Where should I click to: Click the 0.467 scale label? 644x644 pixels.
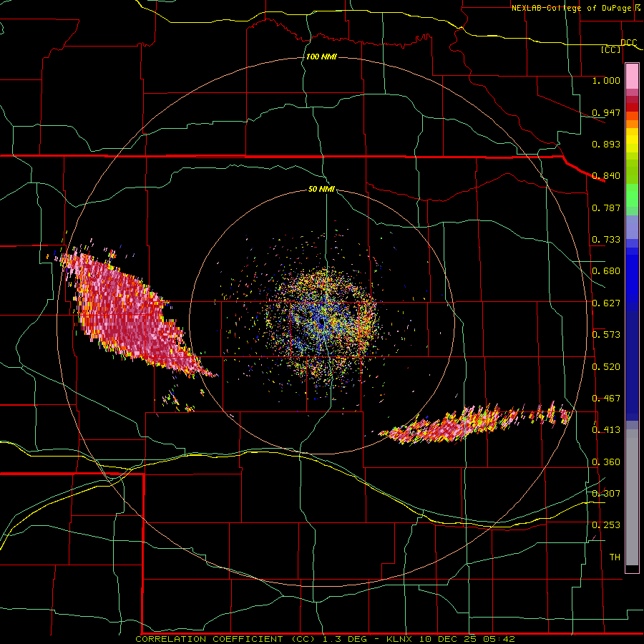(x=606, y=399)
